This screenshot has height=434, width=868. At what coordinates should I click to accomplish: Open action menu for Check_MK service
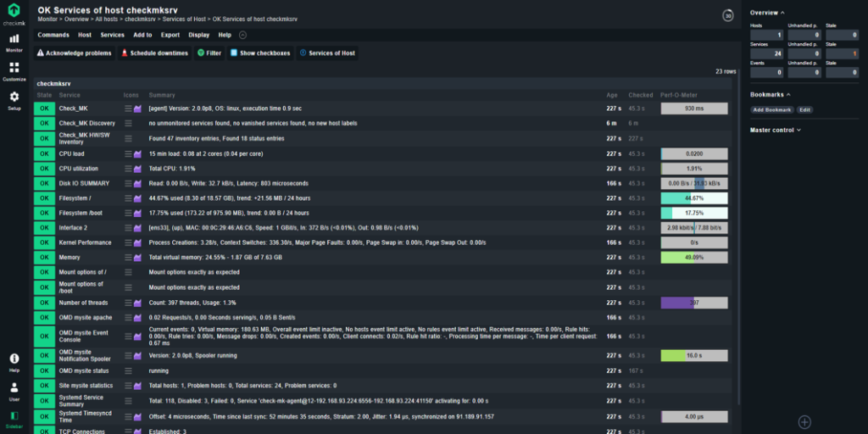[x=129, y=108]
